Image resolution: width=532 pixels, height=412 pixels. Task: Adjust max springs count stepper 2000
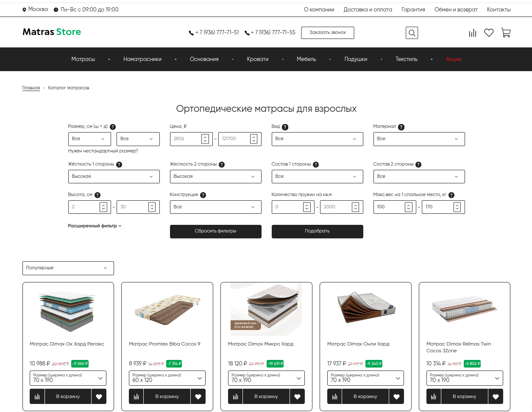(x=355, y=207)
